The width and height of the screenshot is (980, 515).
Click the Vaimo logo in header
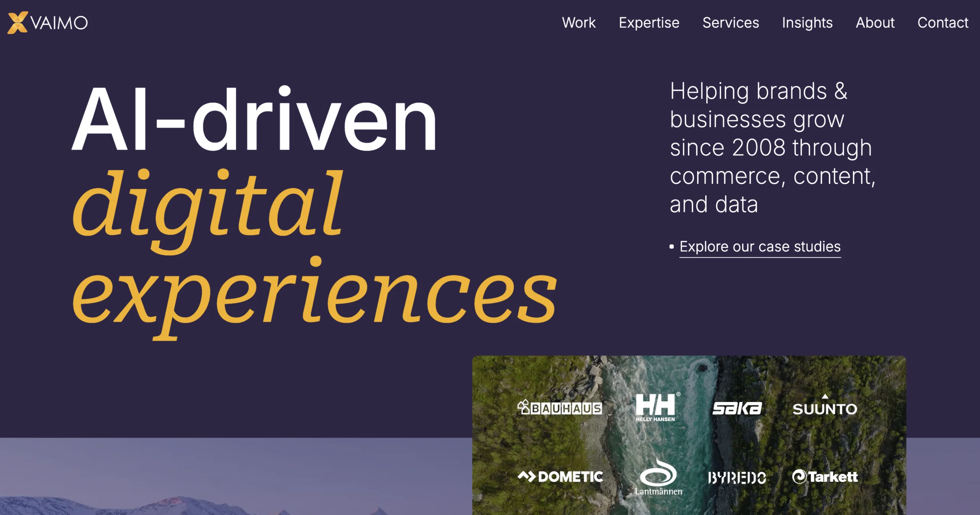[48, 23]
